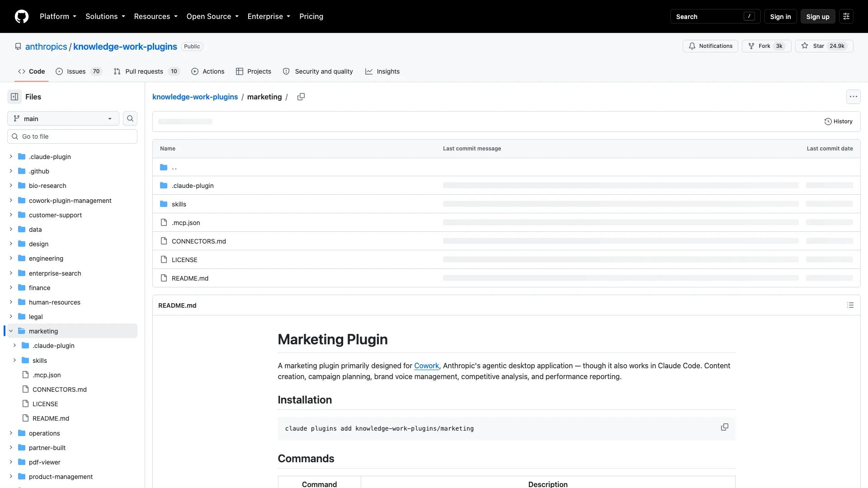Open the Insights tab

382,71
